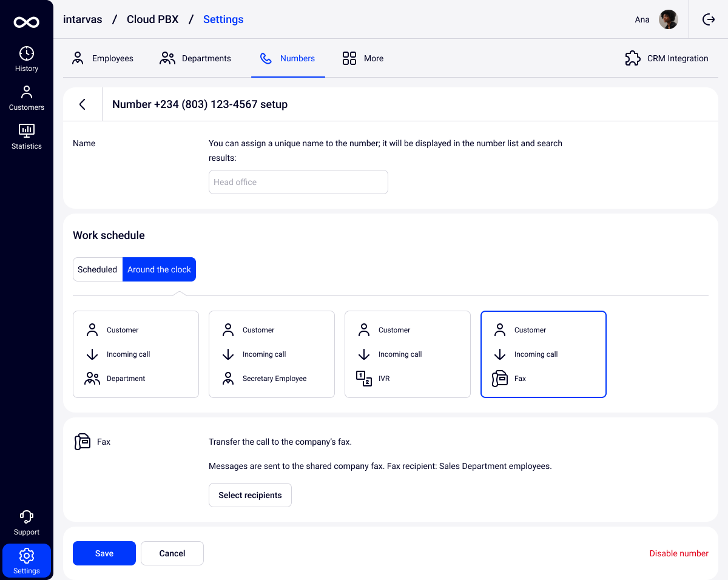Open History from the sidebar
Screen dimensions: 728x580
pyautogui.click(x=27, y=59)
